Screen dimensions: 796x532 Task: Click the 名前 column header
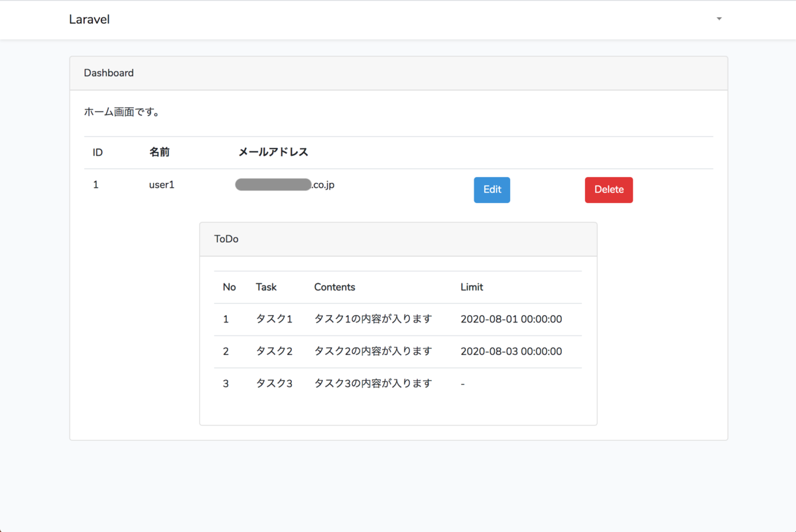tap(159, 153)
